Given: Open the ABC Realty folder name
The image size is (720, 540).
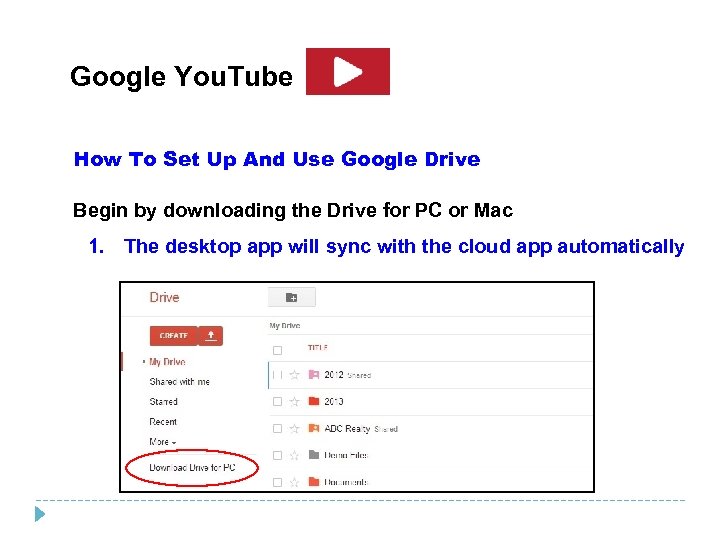Looking at the screenshot, I should [x=347, y=428].
